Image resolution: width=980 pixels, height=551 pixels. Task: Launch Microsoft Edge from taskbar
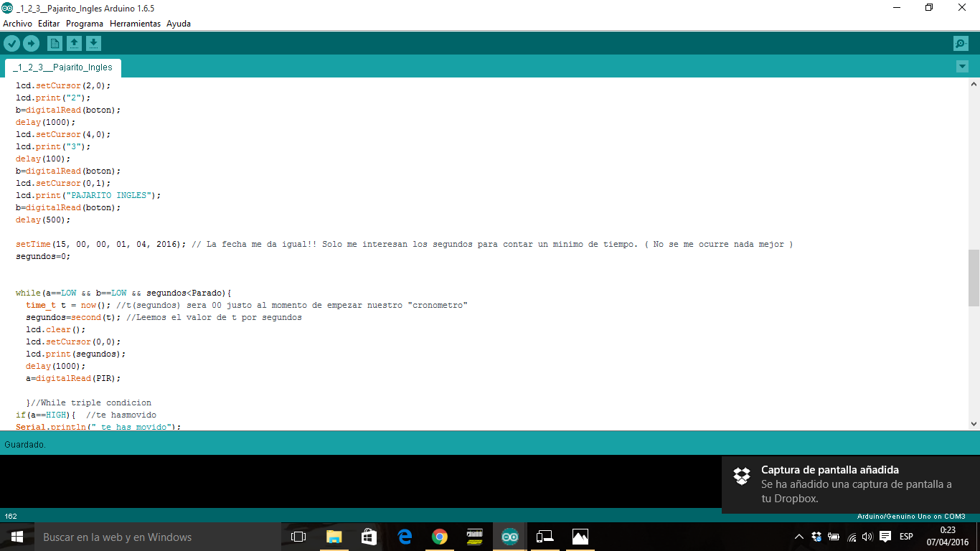pyautogui.click(x=404, y=537)
